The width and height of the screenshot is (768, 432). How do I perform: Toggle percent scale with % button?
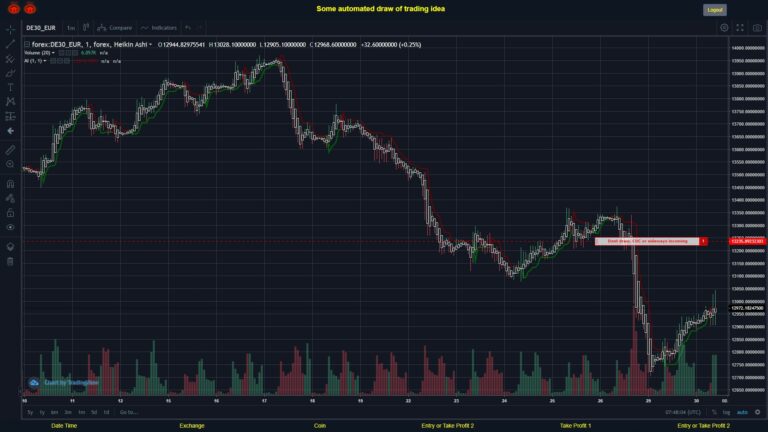pos(714,412)
